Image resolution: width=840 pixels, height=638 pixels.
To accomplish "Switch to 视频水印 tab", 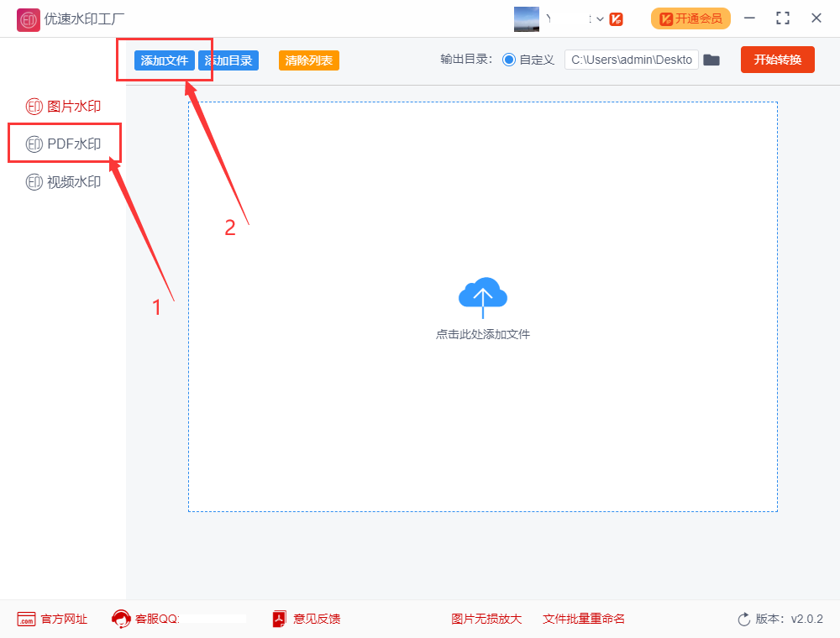I will pyautogui.click(x=63, y=182).
